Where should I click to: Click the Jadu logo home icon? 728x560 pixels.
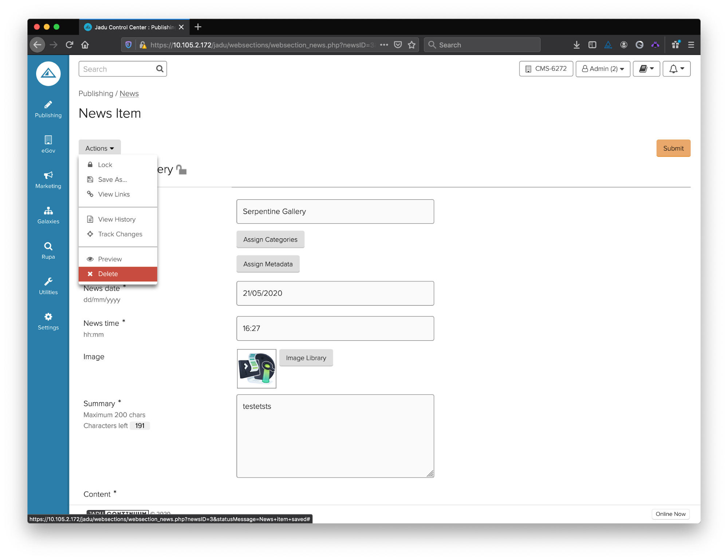click(x=48, y=74)
